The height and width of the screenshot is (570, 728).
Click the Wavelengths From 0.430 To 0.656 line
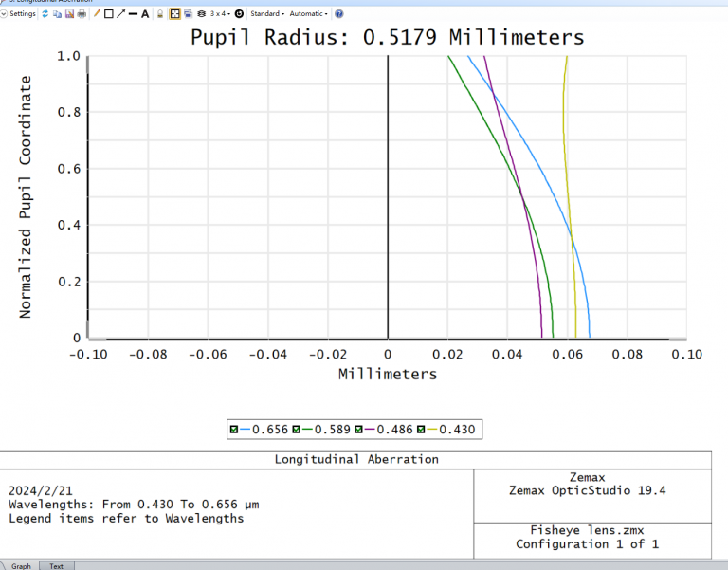134,505
